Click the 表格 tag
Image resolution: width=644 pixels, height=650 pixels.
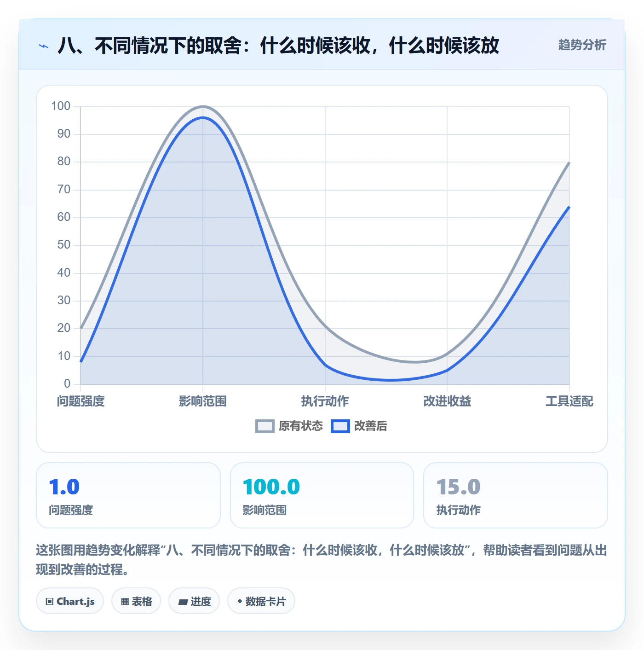(136, 601)
